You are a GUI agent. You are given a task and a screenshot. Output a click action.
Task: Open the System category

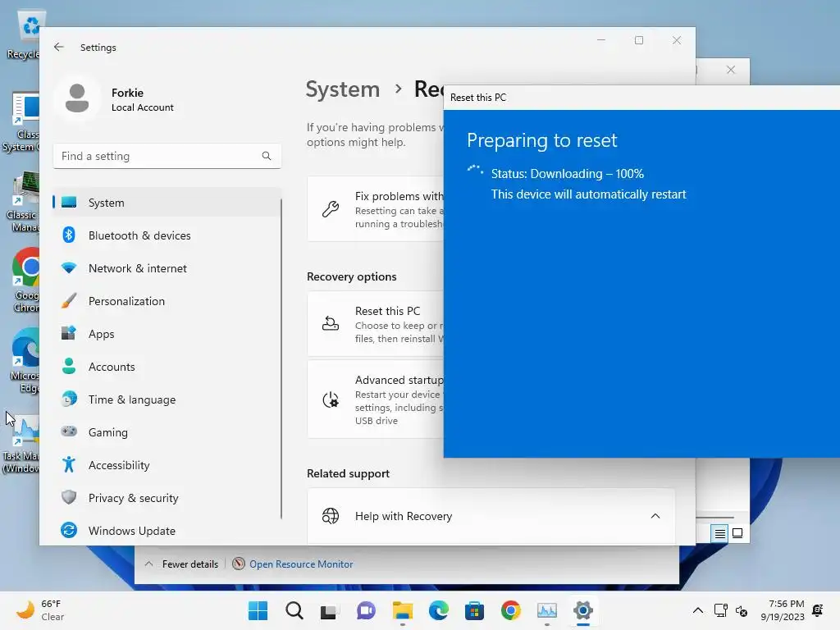pyautogui.click(x=167, y=203)
